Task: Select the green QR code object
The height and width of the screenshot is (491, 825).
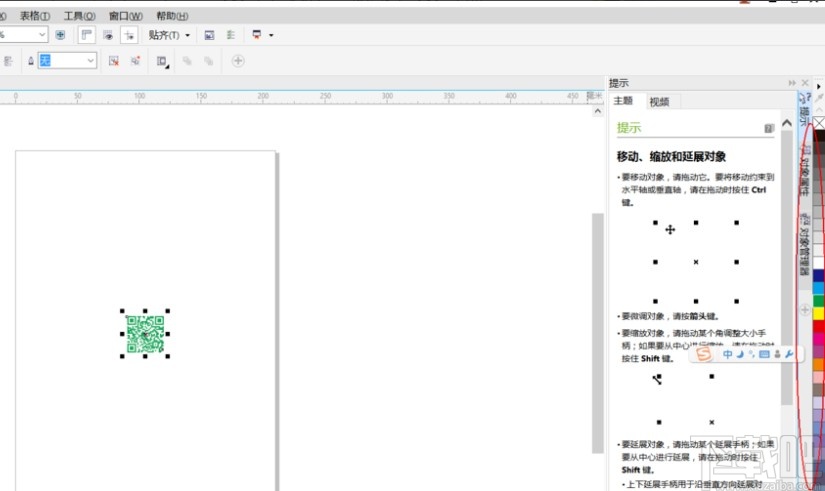Action: tap(145, 334)
